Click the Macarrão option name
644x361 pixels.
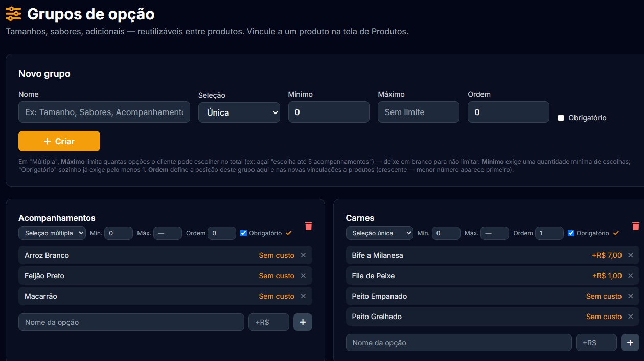click(x=41, y=296)
